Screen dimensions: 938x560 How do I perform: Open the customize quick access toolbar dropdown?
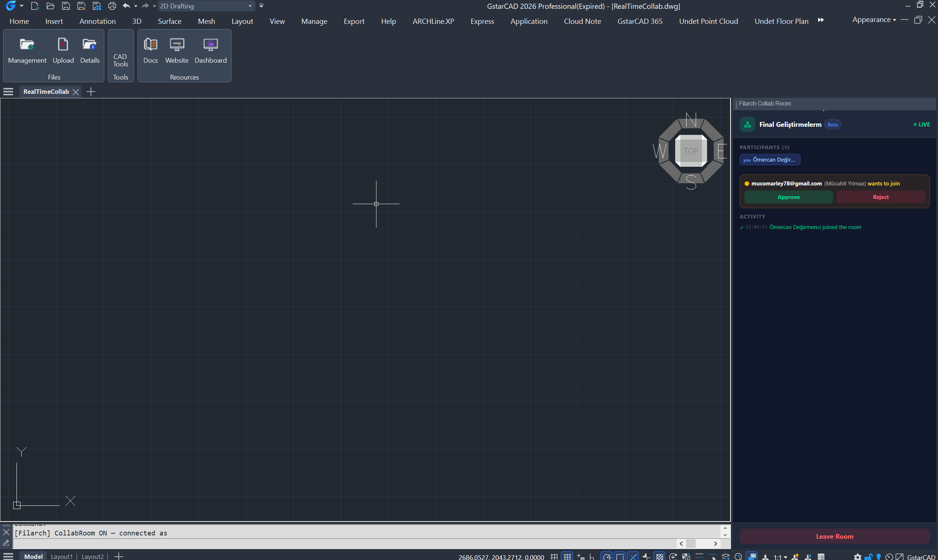[261, 5]
